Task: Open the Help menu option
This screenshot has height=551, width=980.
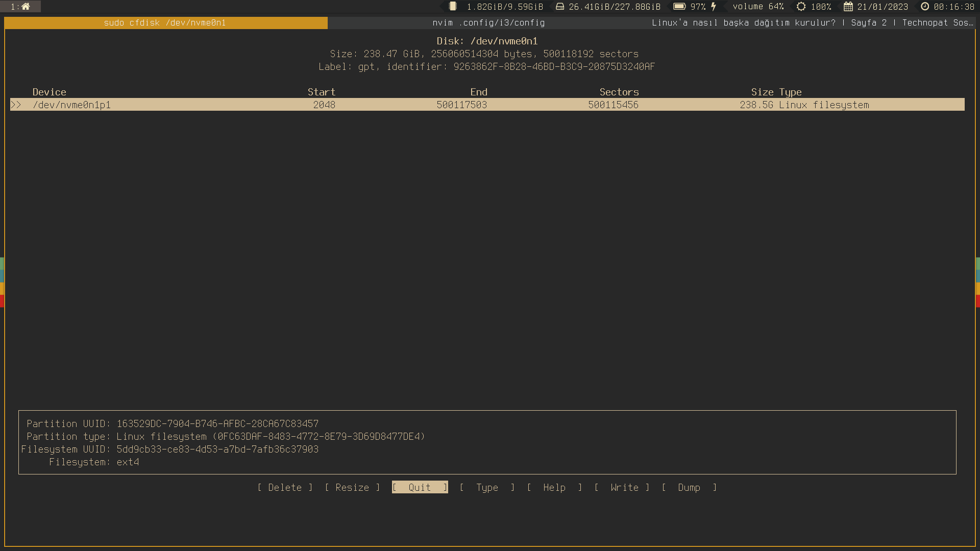Action: point(554,488)
